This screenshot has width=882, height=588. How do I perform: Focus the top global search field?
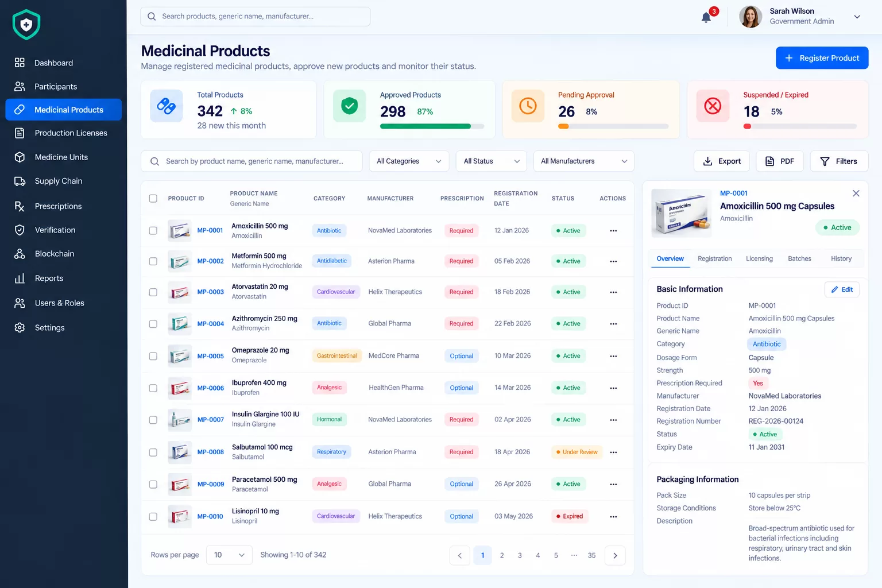[255, 16]
